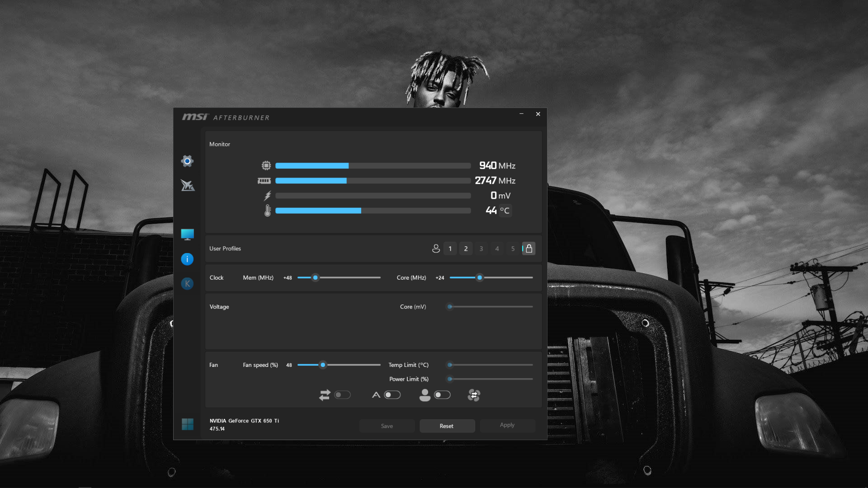Click the Reset button
868x488 pixels.
[x=447, y=426]
